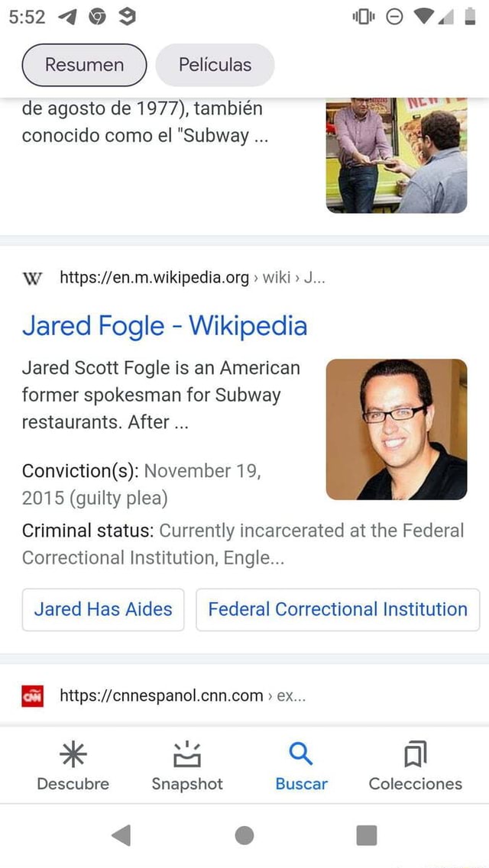Tap the Criminal status description text
This screenshot has width=489, height=868.
click(243, 544)
